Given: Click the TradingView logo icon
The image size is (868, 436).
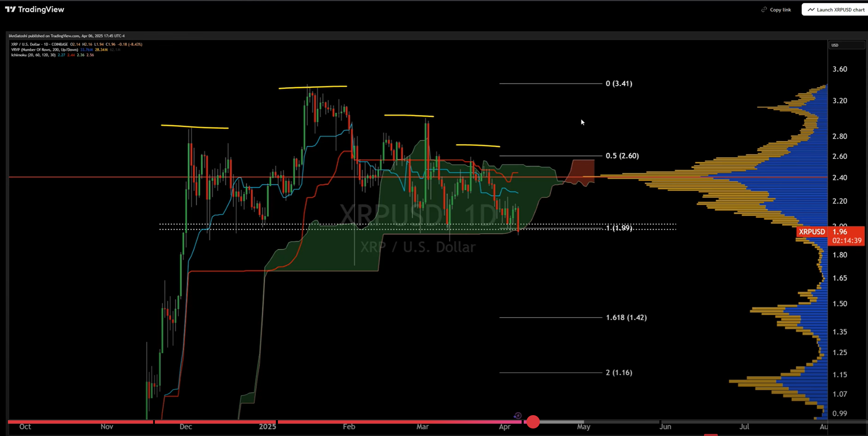Looking at the screenshot, I should [9, 9].
